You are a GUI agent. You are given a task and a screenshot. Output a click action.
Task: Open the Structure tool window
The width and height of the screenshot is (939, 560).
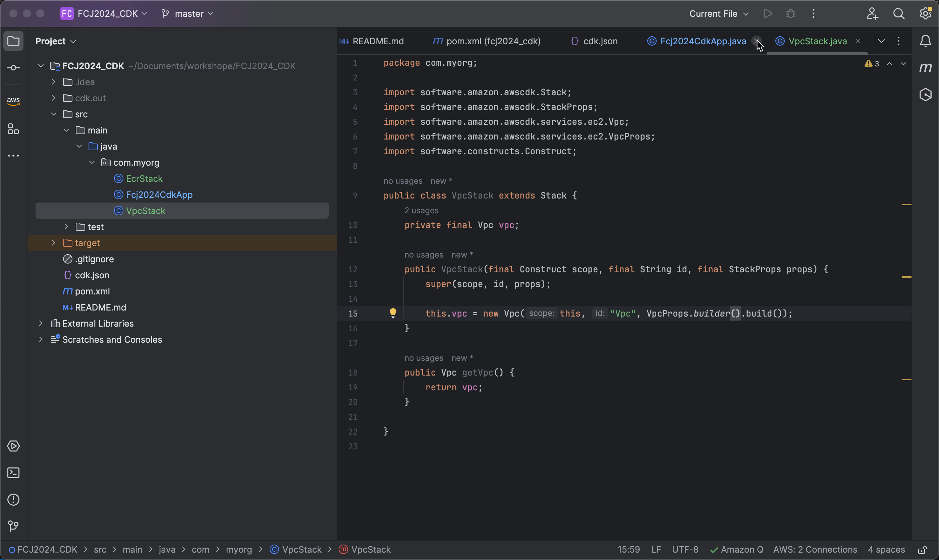point(14,129)
